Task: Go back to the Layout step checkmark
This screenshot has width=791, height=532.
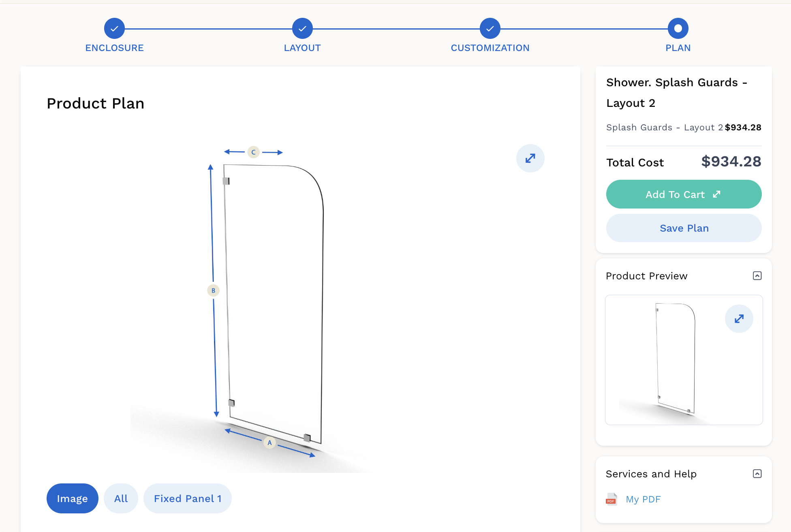Action: 302,28
